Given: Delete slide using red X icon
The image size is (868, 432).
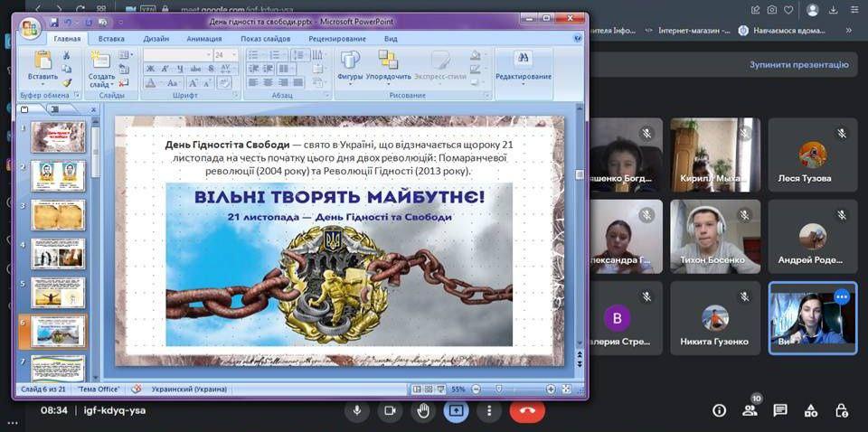Looking at the screenshot, I should point(124,82).
